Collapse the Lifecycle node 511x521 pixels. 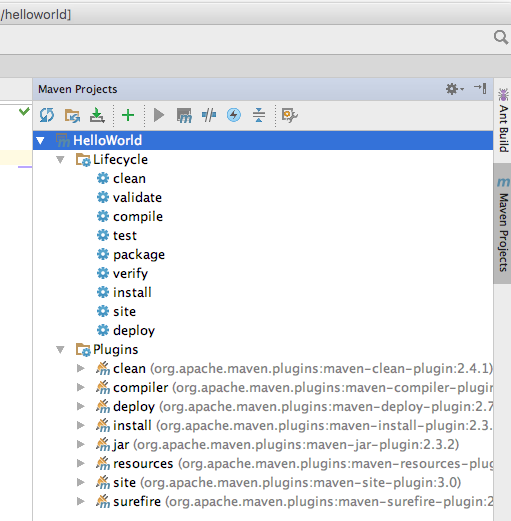coord(60,160)
